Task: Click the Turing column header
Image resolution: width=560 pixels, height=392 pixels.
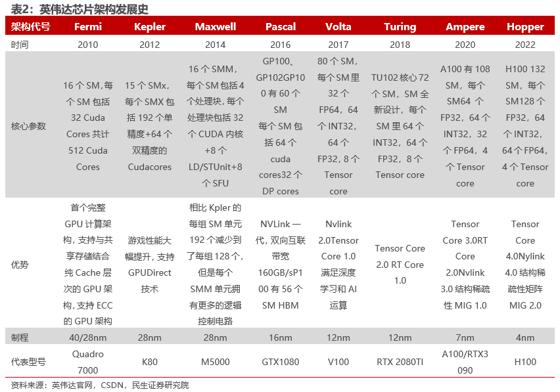Action: point(400,27)
